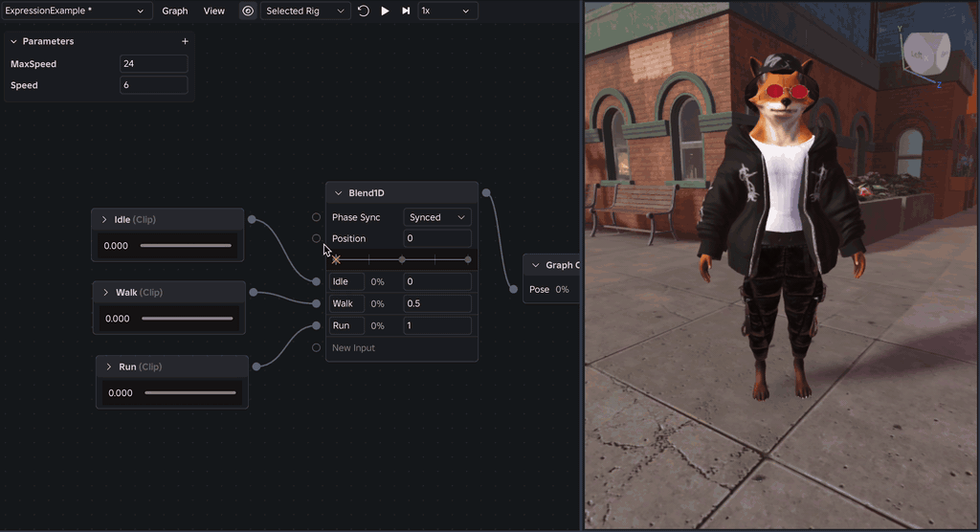Step forward one frame
The height and width of the screenshot is (532, 980).
pos(406,11)
